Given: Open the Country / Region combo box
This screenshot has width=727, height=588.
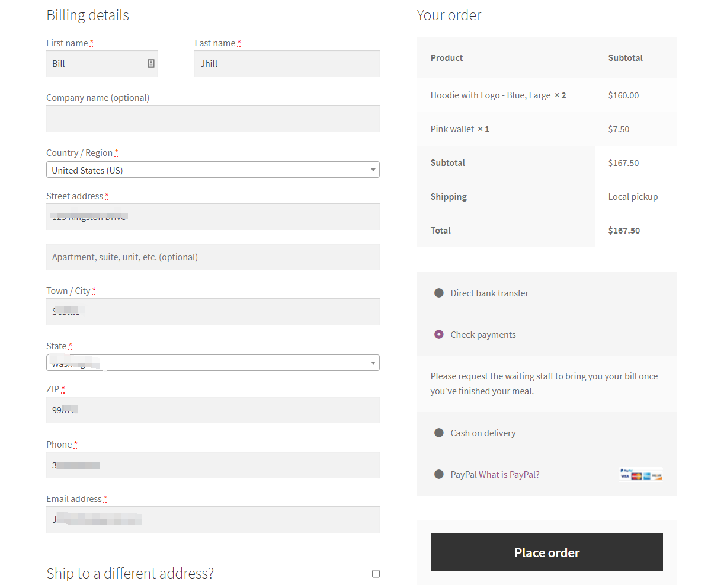Looking at the screenshot, I should [x=213, y=170].
